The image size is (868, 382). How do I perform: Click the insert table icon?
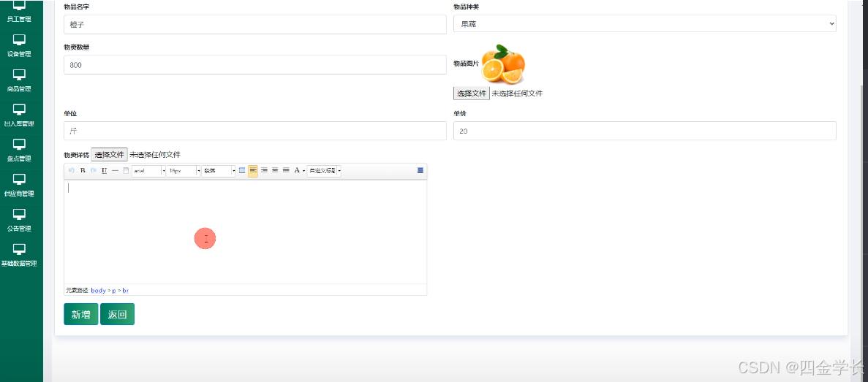pos(242,170)
